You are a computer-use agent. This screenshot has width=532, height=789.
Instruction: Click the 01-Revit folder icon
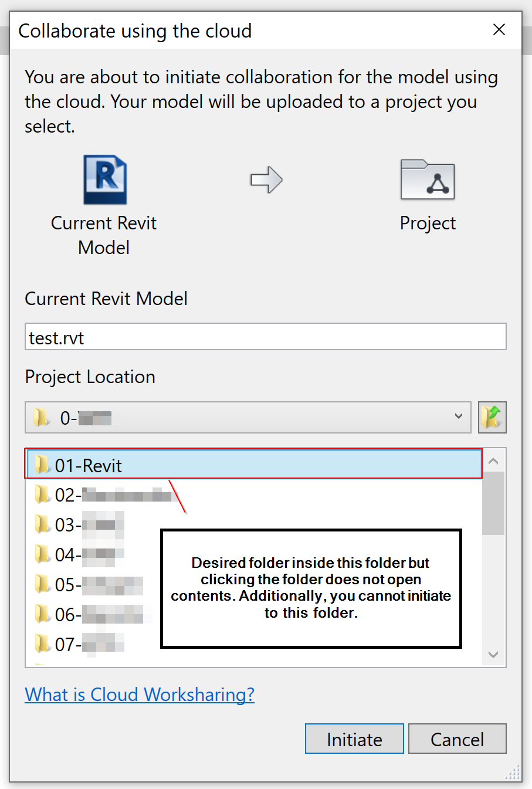coord(42,464)
